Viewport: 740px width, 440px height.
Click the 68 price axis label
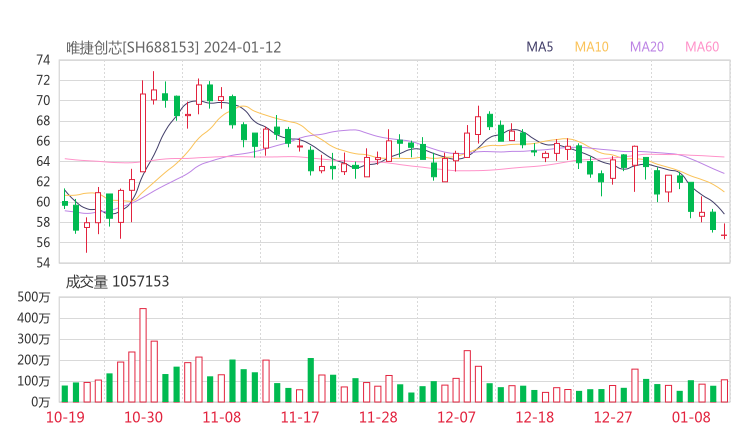pos(43,121)
